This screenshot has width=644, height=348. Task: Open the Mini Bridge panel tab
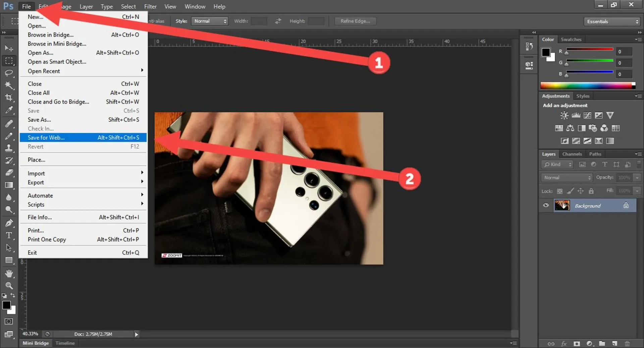(36, 343)
